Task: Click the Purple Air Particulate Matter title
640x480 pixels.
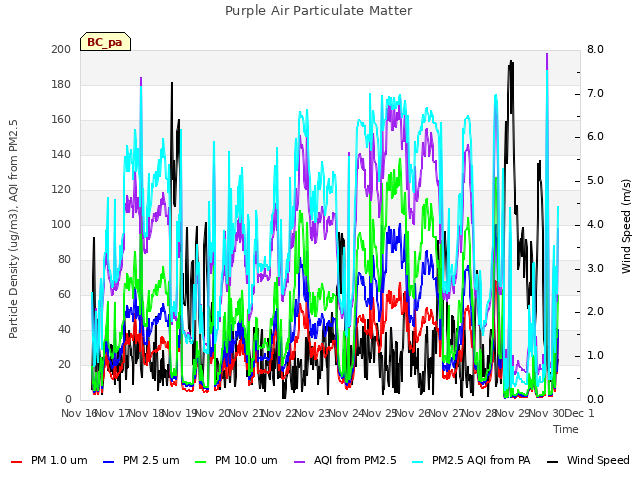Action: pyautogui.click(x=319, y=11)
